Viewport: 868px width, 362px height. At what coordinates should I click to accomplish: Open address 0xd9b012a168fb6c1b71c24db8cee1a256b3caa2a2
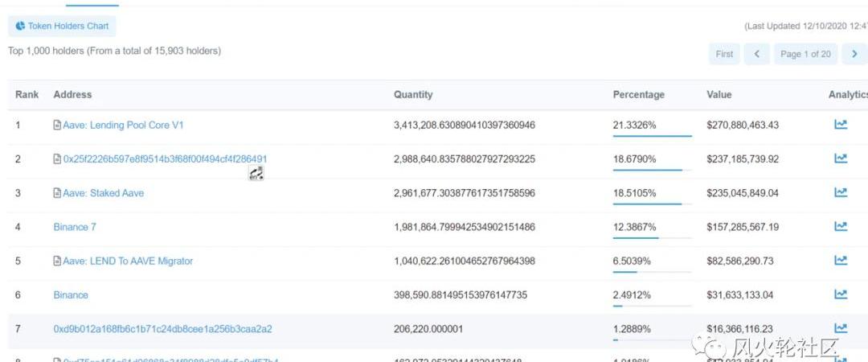click(x=162, y=328)
